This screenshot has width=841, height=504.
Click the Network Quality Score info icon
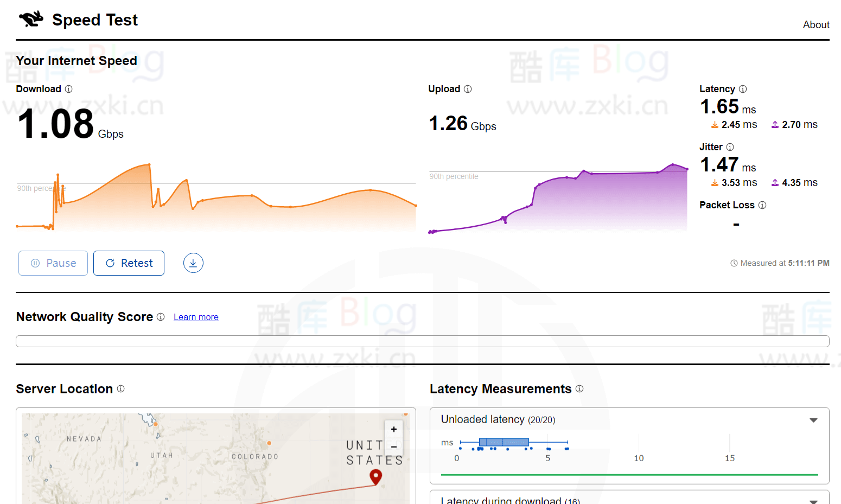coord(161,317)
